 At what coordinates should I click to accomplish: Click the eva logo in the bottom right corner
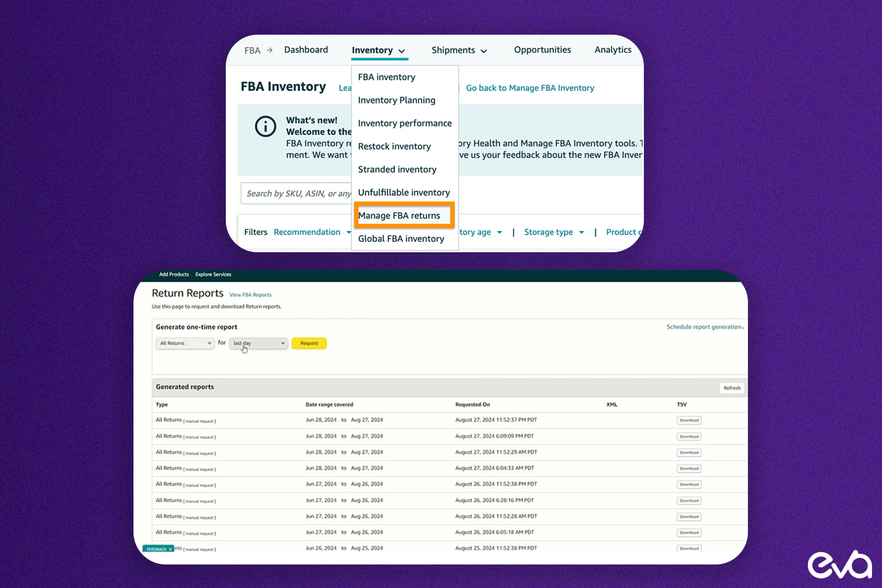(840, 563)
